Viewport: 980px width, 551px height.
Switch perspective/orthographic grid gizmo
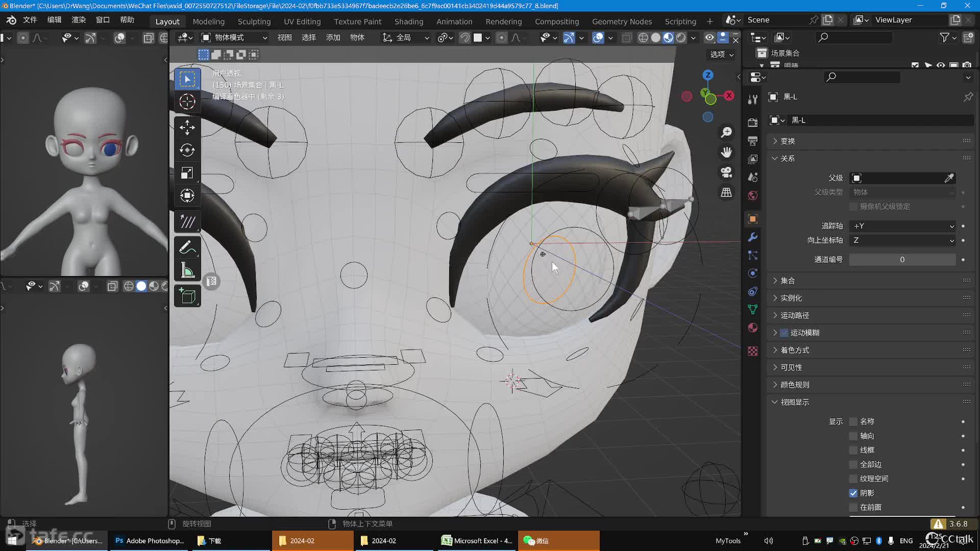click(726, 192)
